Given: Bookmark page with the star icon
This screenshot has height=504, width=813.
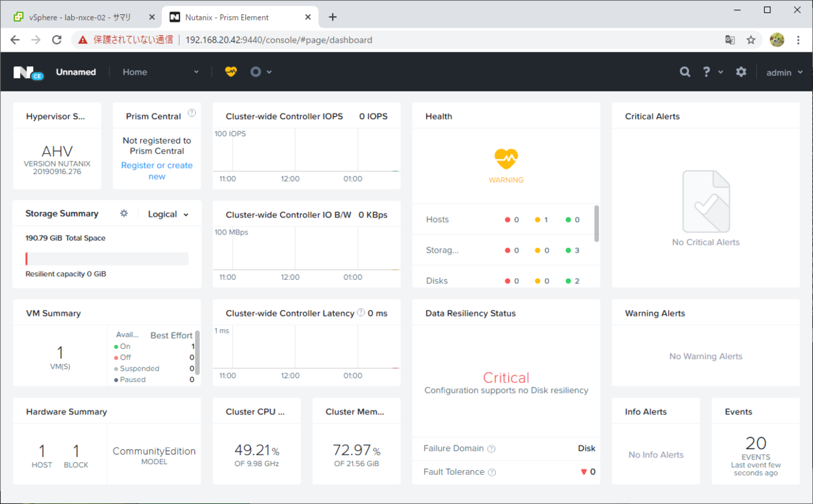Looking at the screenshot, I should (x=751, y=40).
